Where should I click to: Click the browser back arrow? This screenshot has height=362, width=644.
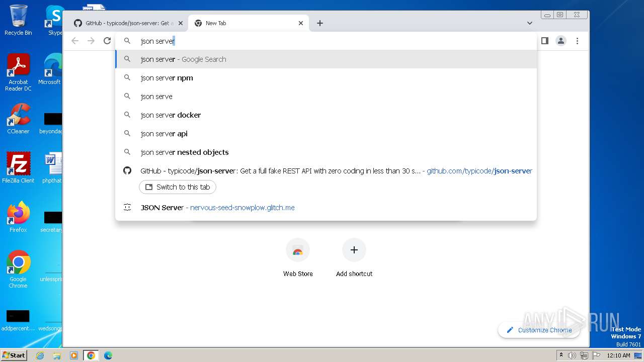tap(75, 41)
